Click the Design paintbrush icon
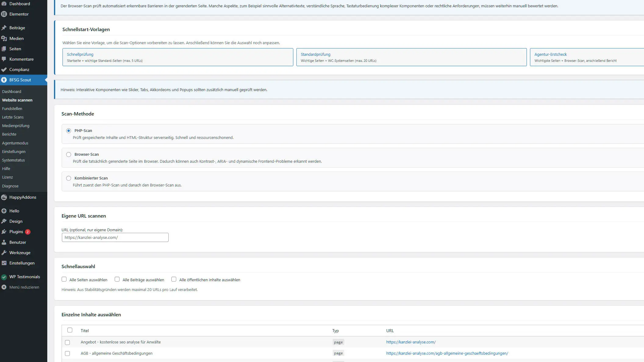The image size is (644, 362). pyautogui.click(x=4, y=221)
